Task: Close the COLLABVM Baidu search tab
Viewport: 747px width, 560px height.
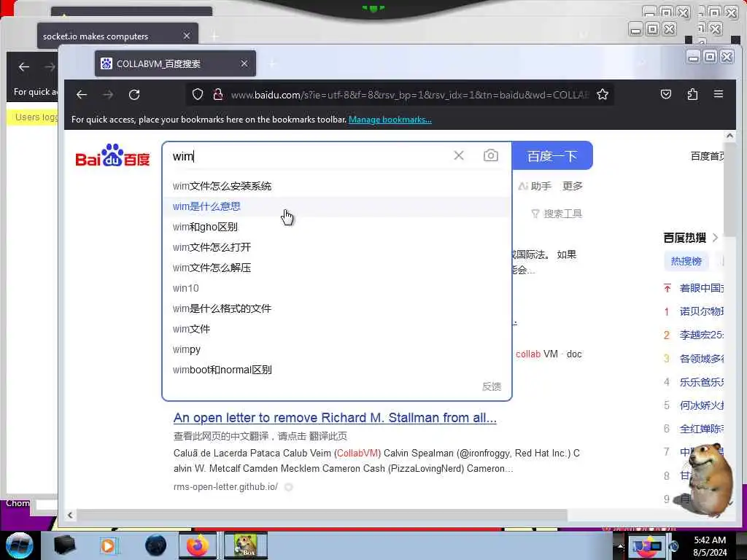Action: 244,63
